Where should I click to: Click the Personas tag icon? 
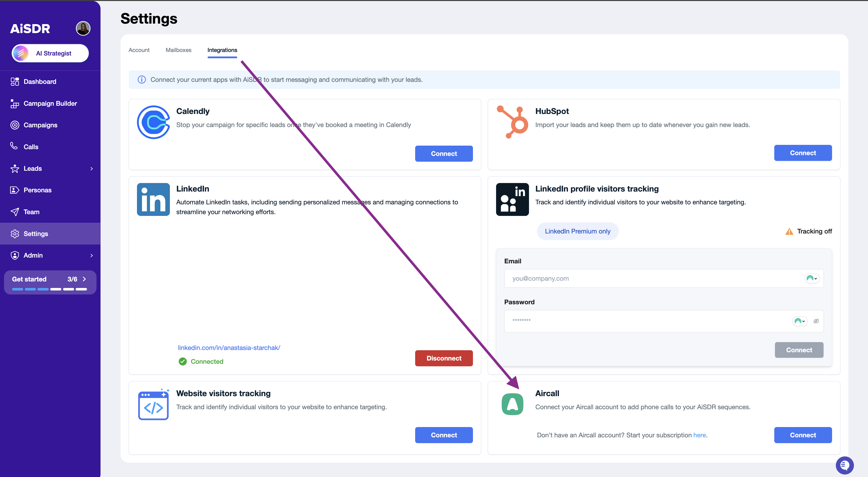15,190
